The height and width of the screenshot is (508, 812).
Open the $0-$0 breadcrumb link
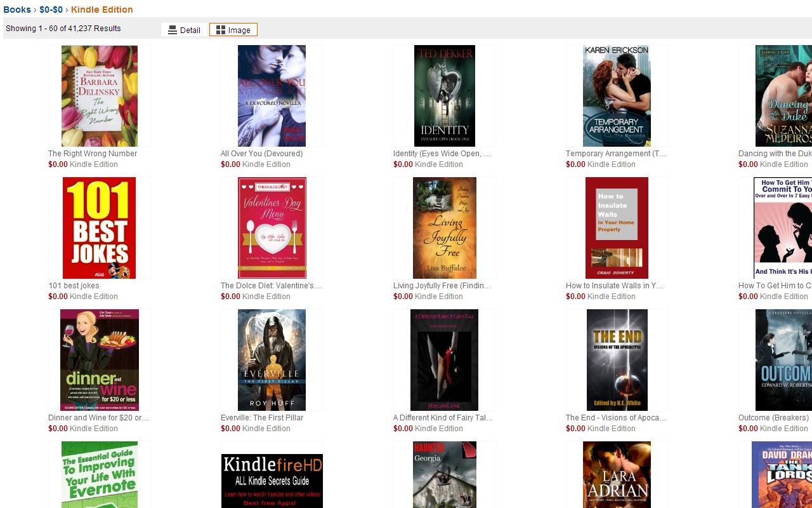point(51,10)
